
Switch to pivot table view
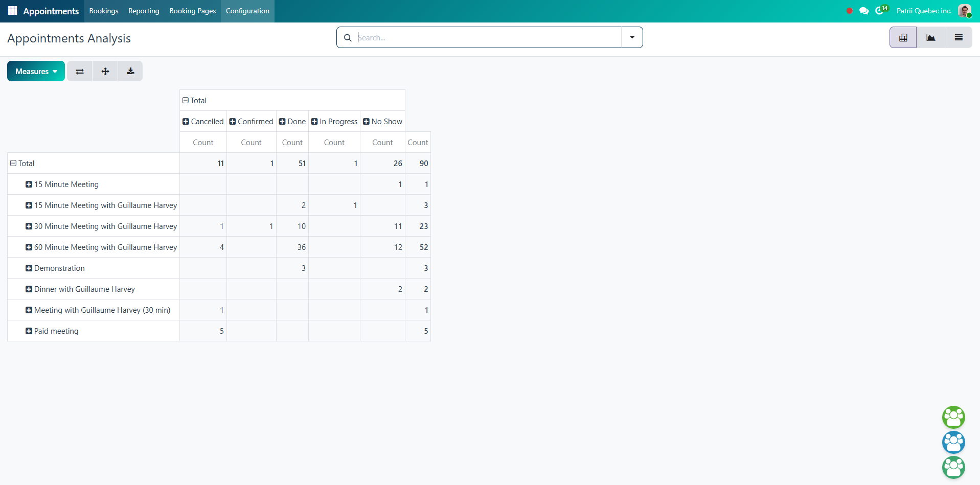pyautogui.click(x=903, y=38)
